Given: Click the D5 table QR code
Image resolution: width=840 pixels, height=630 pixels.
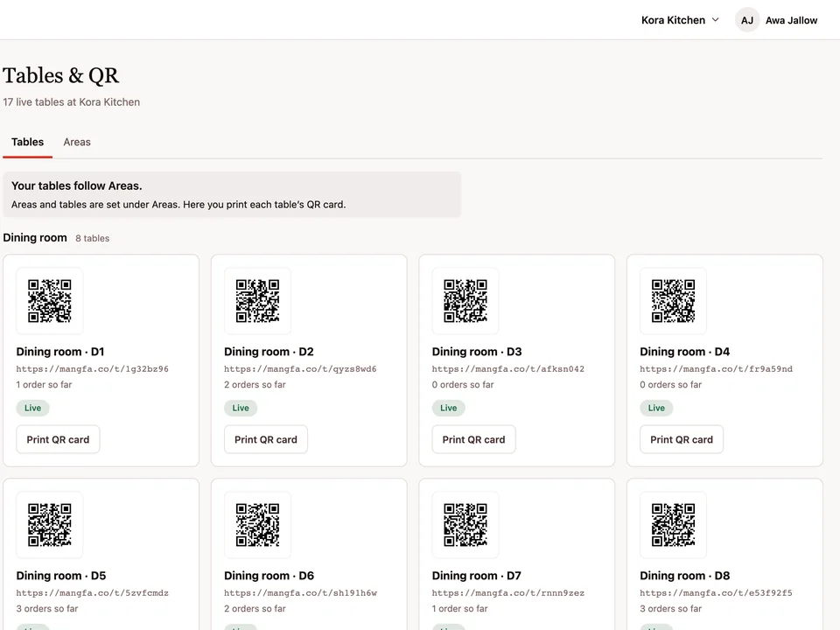Looking at the screenshot, I should [x=50, y=525].
